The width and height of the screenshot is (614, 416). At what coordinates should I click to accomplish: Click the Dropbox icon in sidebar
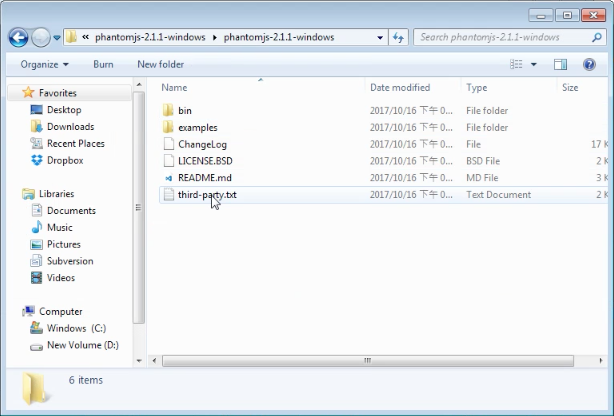tap(36, 160)
